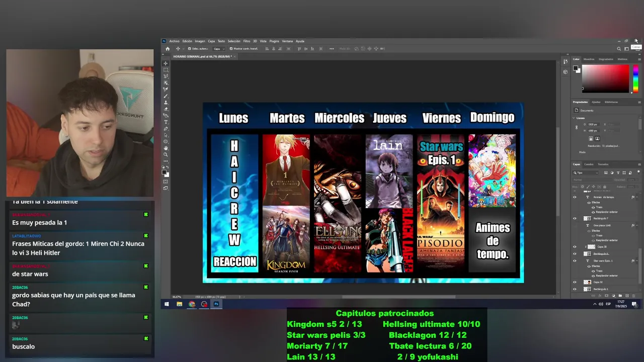Close the HORARIO SEMANAL.psd document tab
644x362 pixels.
[x=234, y=56]
